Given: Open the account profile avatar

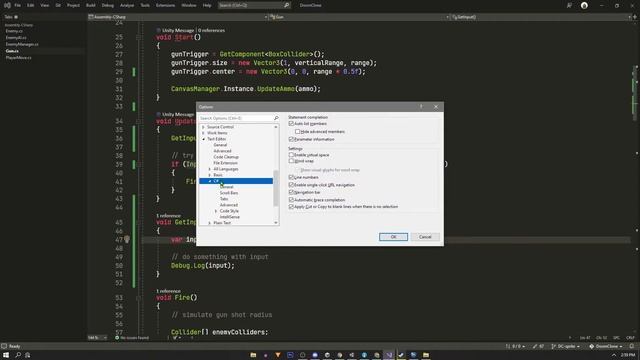Looking at the screenshot, I should click(x=584, y=5).
